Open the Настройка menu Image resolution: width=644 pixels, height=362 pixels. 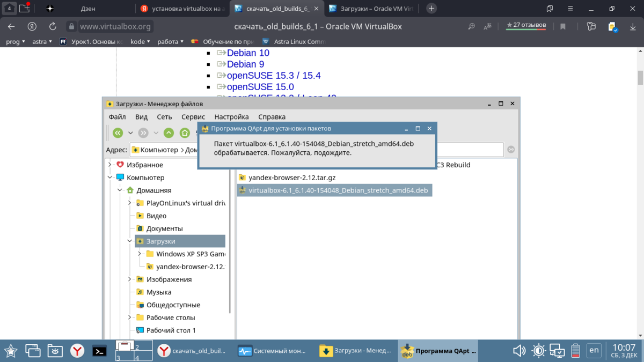[x=231, y=116]
